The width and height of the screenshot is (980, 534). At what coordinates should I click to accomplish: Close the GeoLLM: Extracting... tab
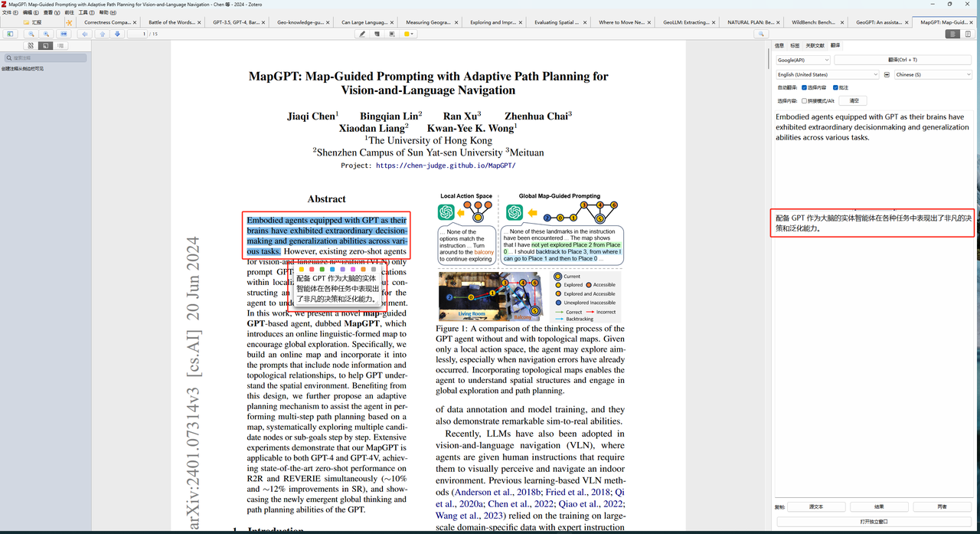click(x=713, y=22)
